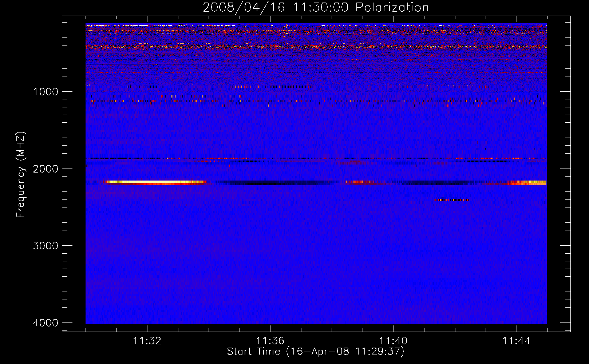Click the '4000' frequency tick label

[46, 323]
